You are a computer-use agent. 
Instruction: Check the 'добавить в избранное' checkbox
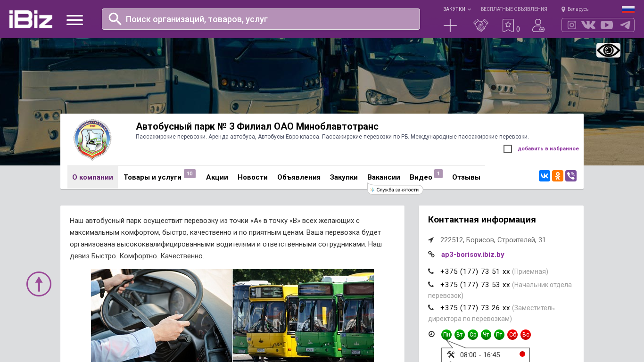508,149
